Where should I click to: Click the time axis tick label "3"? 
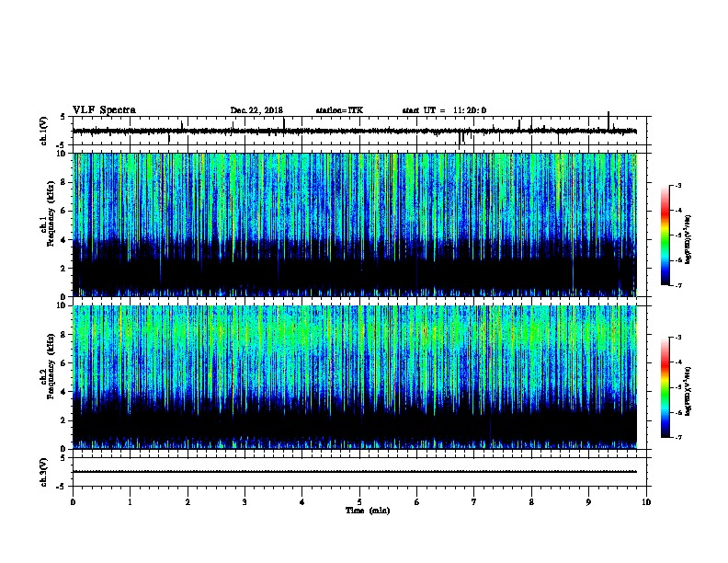(x=245, y=502)
